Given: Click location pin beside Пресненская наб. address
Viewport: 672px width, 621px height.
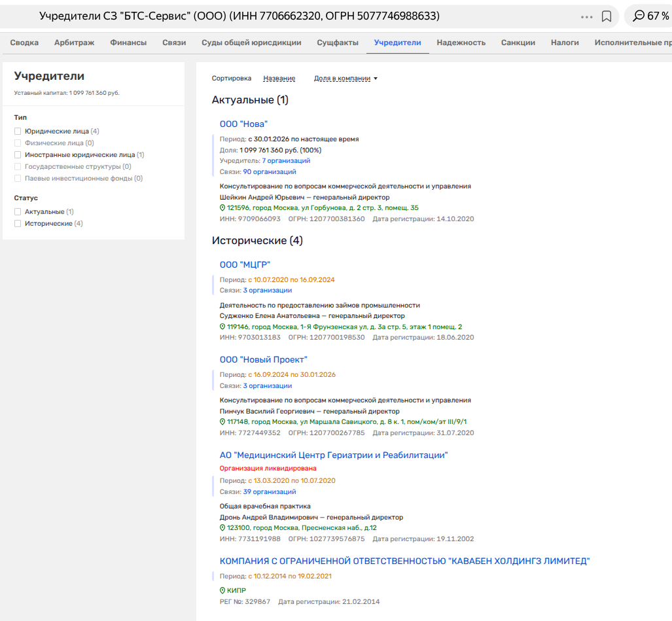Looking at the screenshot, I should (222, 528).
